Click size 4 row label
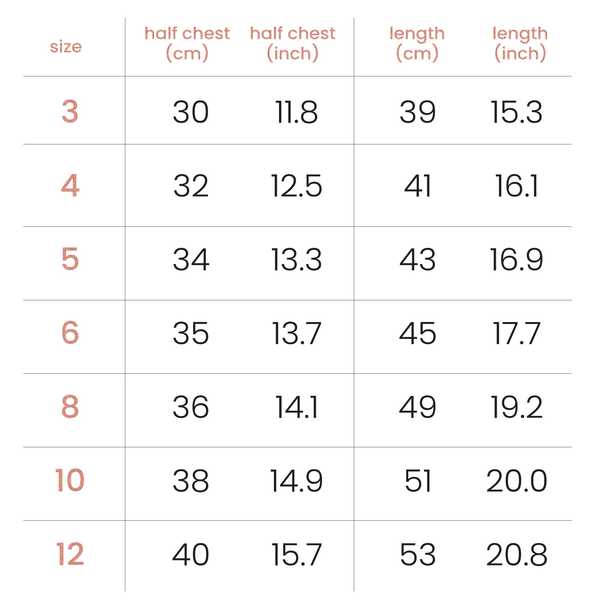 point(70,186)
